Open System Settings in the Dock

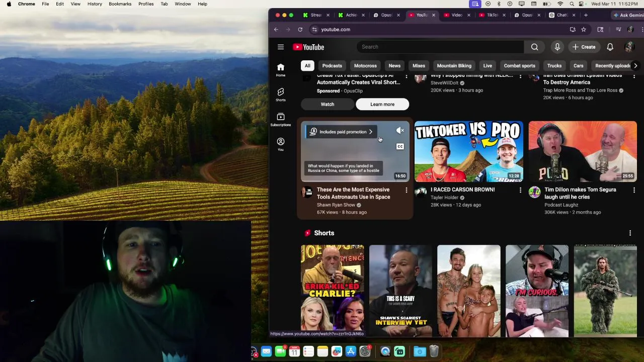(365, 351)
